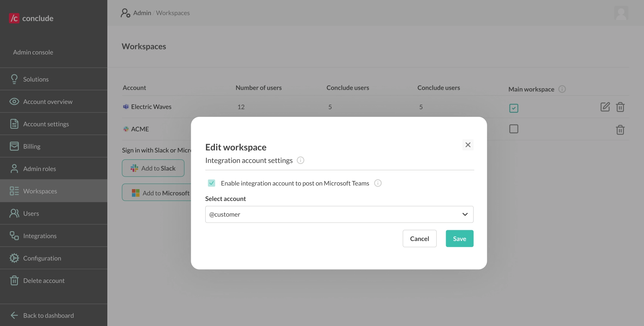Uncheck Electric Waves as main workspace
The width and height of the screenshot is (644, 326).
click(x=514, y=108)
